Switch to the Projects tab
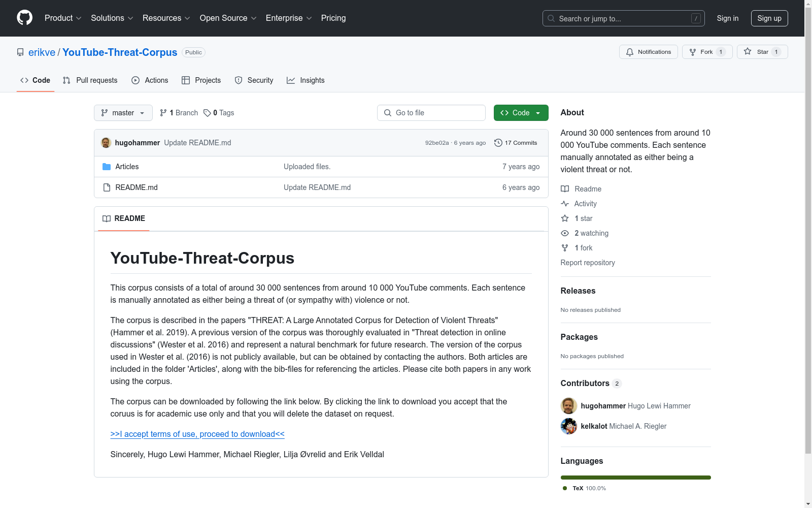This screenshot has width=812, height=508. (x=201, y=80)
